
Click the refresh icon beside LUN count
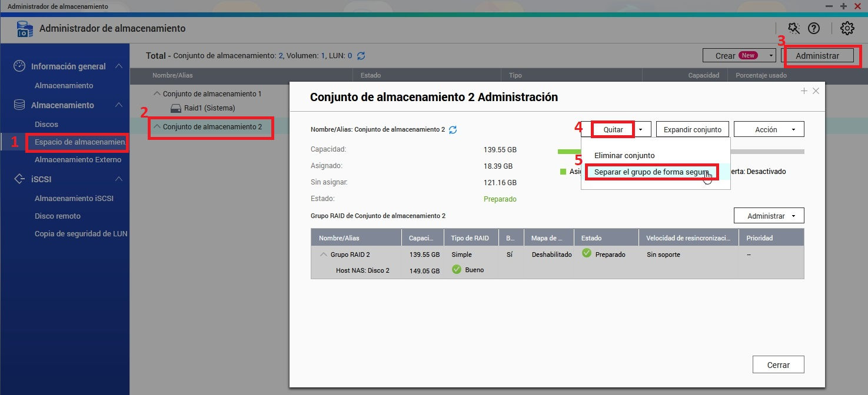[361, 56]
